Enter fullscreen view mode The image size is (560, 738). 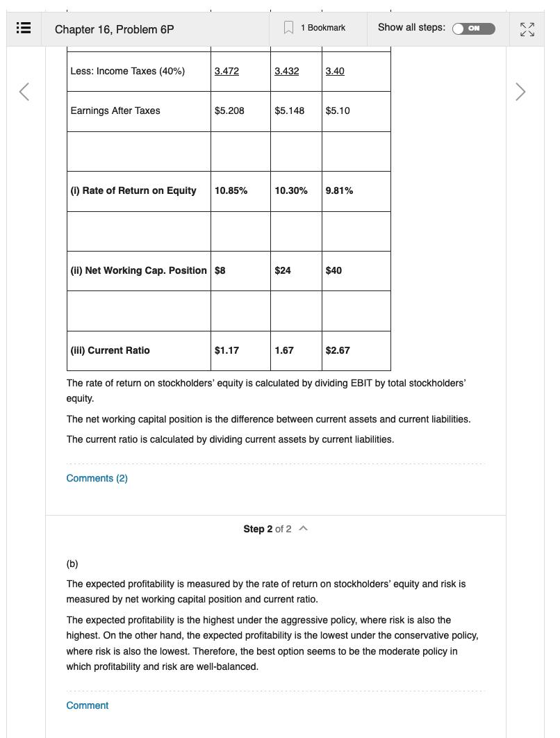[527, 29]
